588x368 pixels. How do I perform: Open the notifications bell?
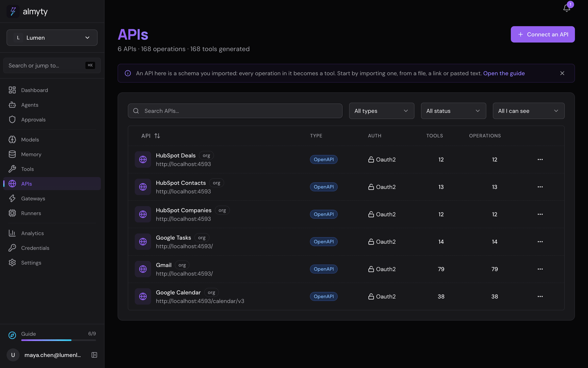click(566, 8)
